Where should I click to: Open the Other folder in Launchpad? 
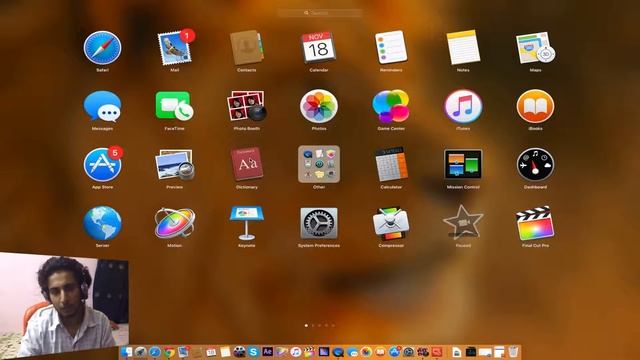click(x=319, y=164)
